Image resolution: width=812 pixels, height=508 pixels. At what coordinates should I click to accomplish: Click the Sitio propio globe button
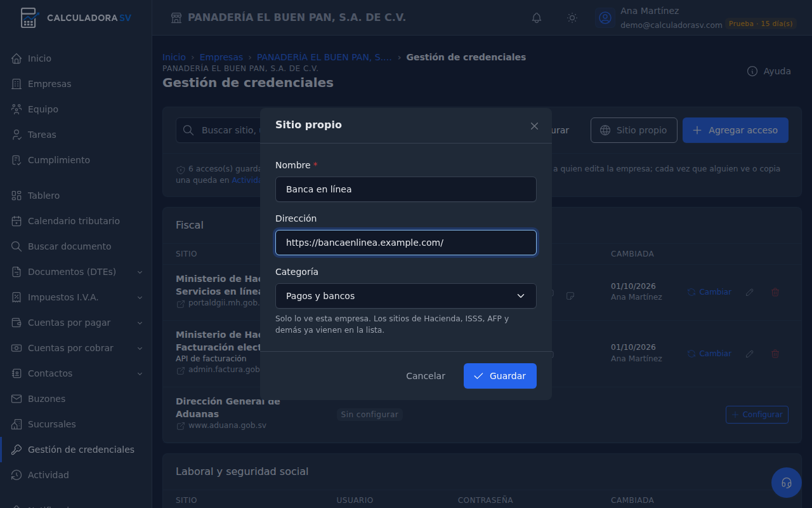click(x=634, y=130)
